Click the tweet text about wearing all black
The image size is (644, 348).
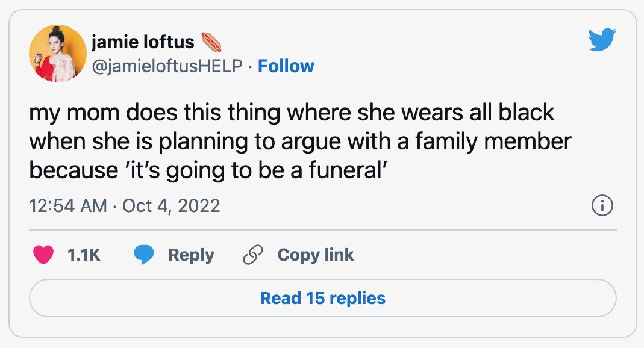tap(300, 141)
